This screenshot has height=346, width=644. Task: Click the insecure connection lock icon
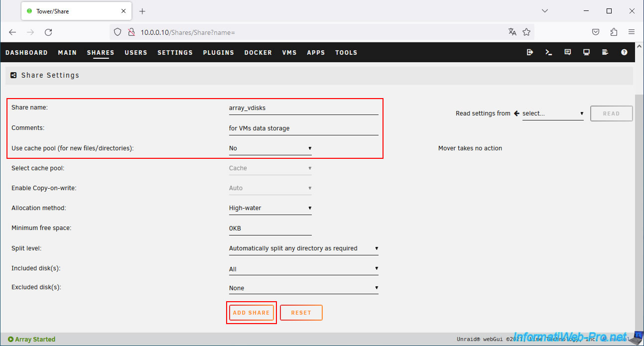pyautogui.click(x=131, y=32)
